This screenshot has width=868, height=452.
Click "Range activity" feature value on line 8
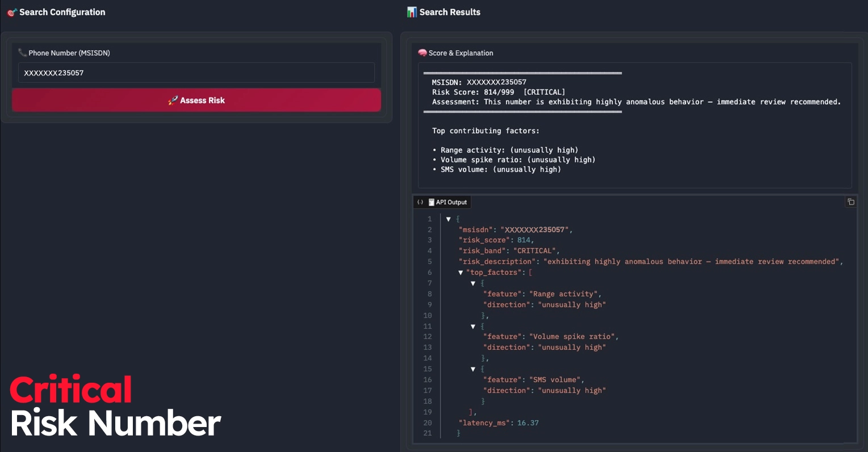coord(563,294)
